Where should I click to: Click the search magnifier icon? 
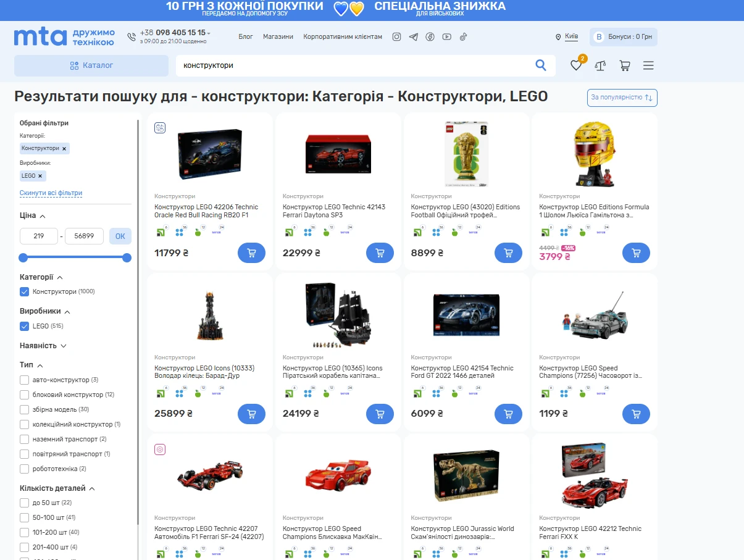541,65
